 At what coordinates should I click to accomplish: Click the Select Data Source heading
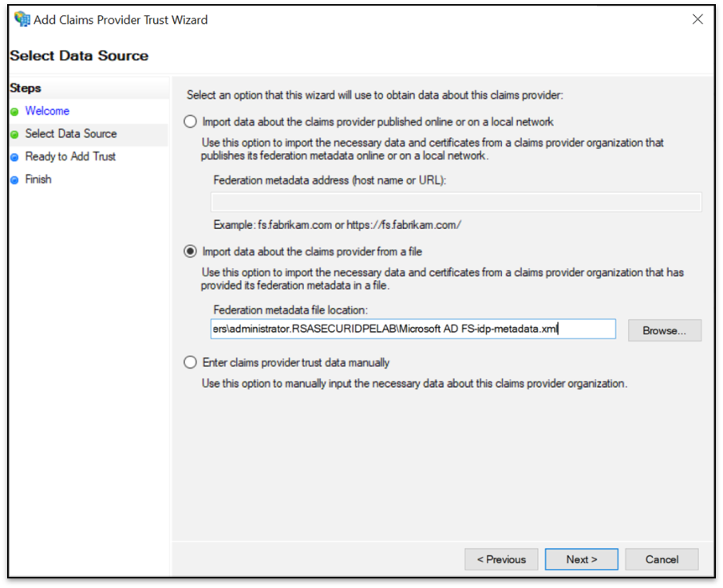pyautogui.click(x=79, y=56)
